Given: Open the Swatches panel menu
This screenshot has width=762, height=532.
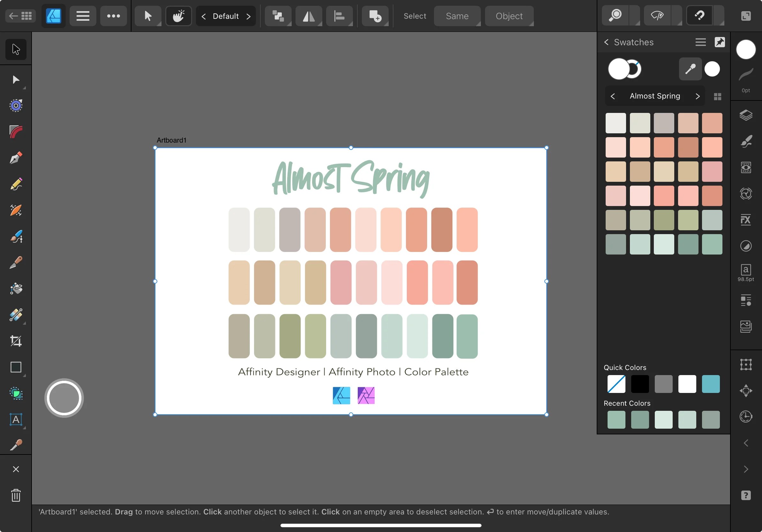Looking at the screenshot, I should click(700, 42).
